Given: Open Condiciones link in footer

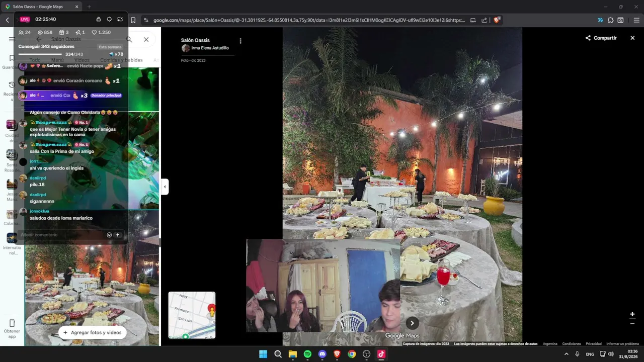Looking at the screenshot, I should (572, 344).
